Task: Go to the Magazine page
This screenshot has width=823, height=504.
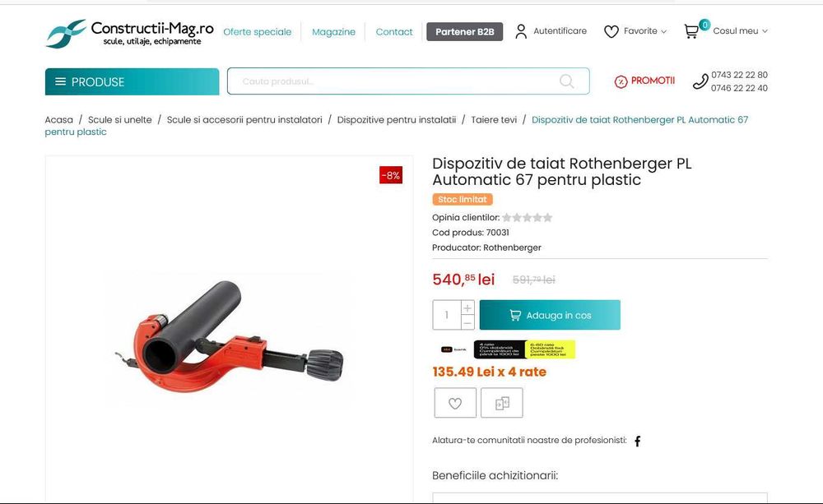Action: pos(333,32)
